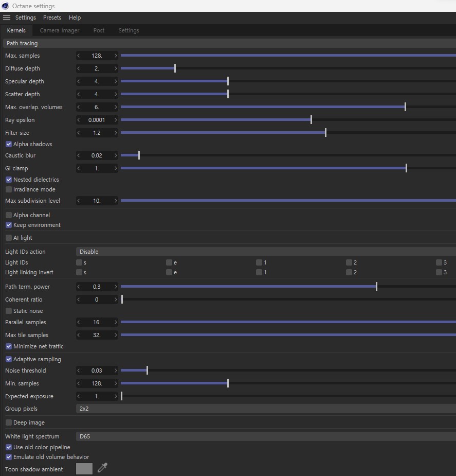Click the Diffuse depth slider handle

tap(175, 68)
